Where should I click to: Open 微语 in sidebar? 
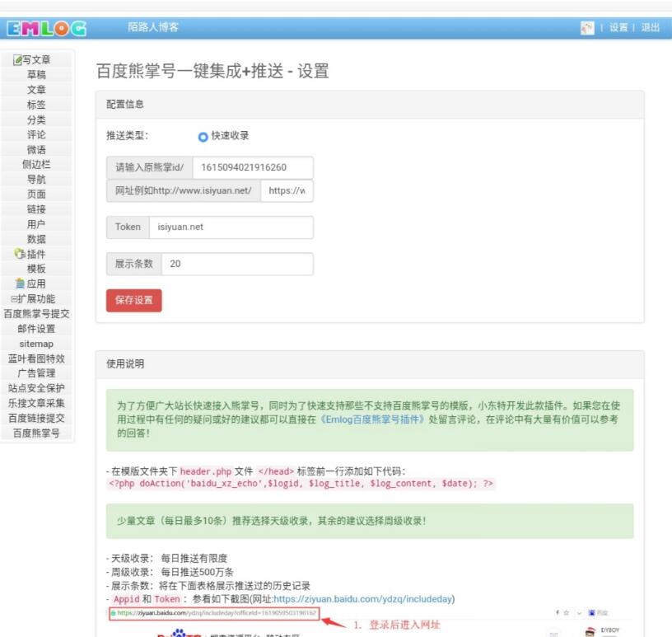pos(36,150)
